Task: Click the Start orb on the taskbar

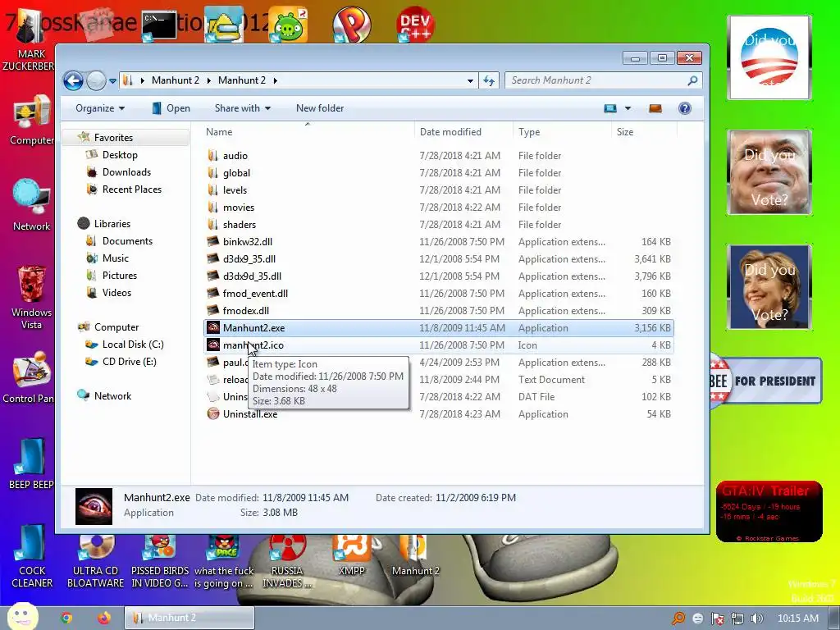Action: [x=22, y=617]
